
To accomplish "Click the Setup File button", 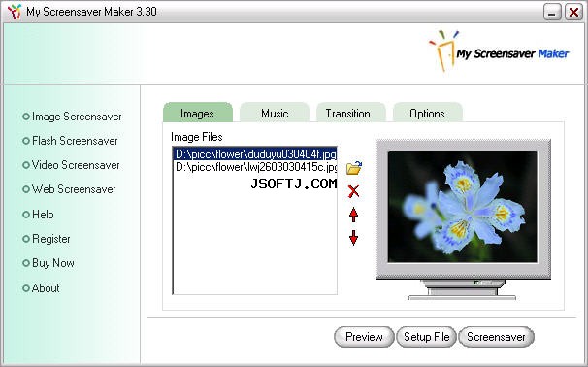I will 426,337.
